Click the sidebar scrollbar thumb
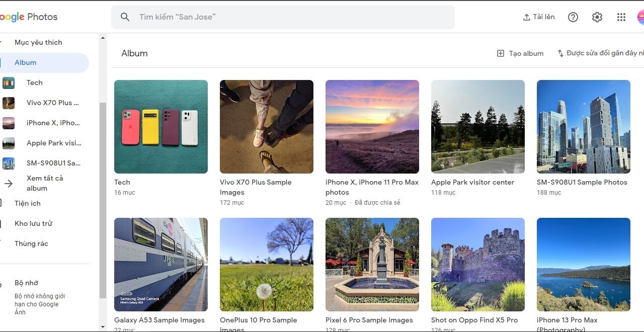The image size is (644, 332). (x=103, y=200)
